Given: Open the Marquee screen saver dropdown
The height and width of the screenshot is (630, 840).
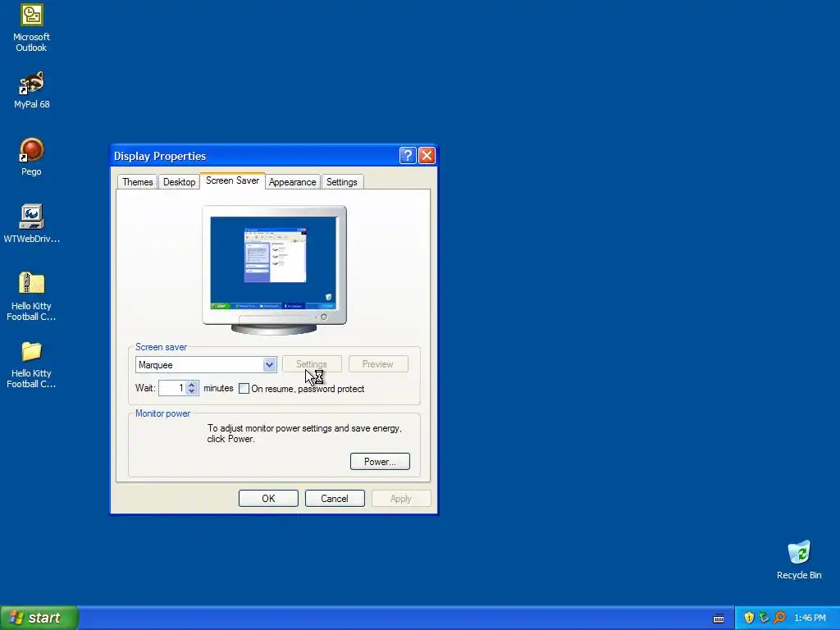Looking at the screenshot, I should (269, 365).
